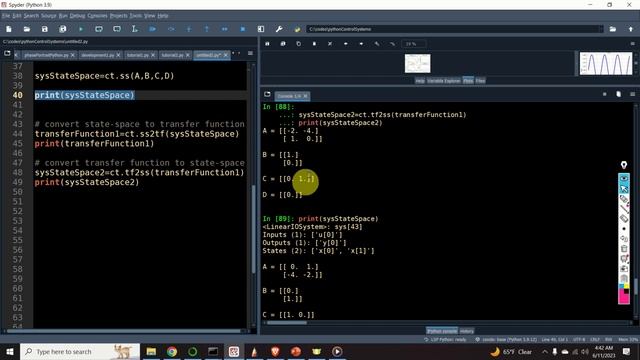Open the File menu

pos(6,16)
